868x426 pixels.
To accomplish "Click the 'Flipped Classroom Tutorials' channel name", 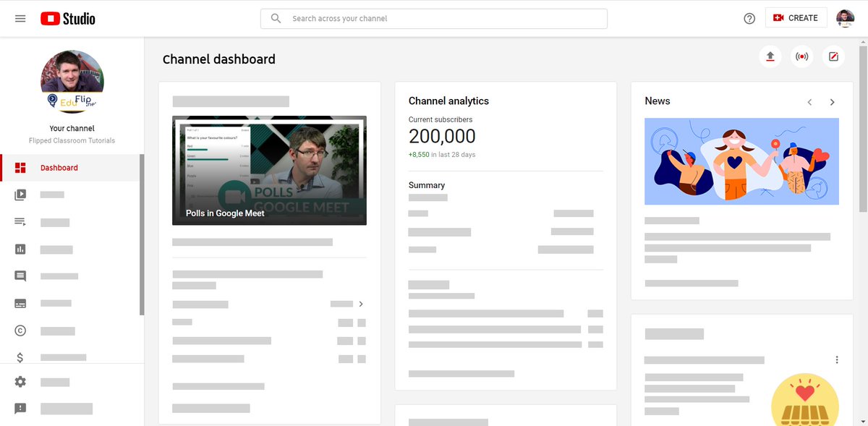I will pyautogui.click(x=72, y=140).
